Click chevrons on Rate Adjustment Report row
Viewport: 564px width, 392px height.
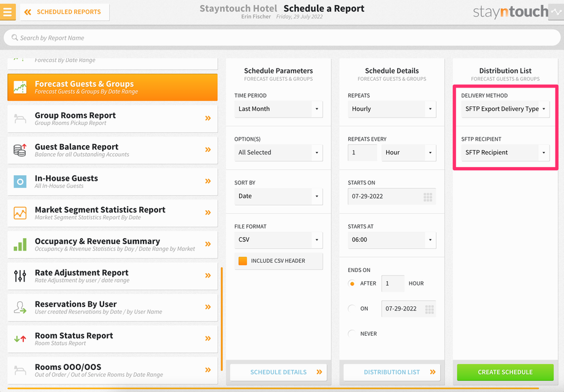pos(208,275)
